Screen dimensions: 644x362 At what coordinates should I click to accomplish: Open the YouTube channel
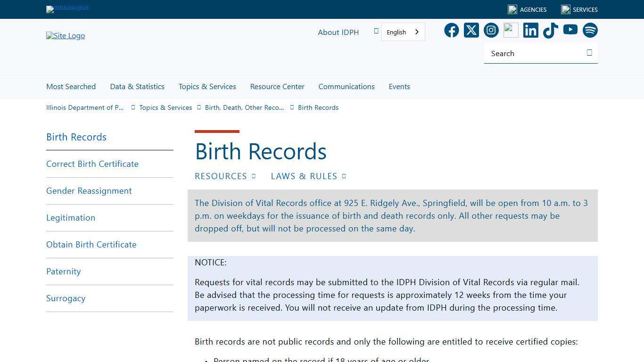coord(570,30)
